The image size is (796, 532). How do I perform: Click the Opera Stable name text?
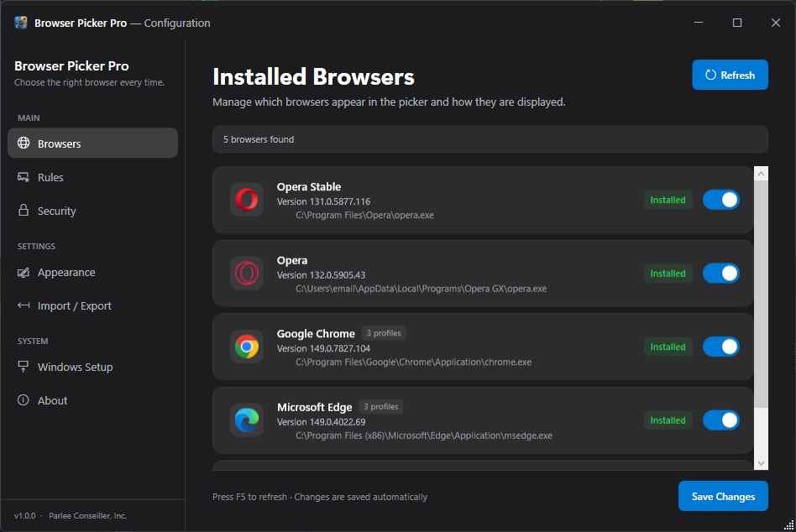309,186
